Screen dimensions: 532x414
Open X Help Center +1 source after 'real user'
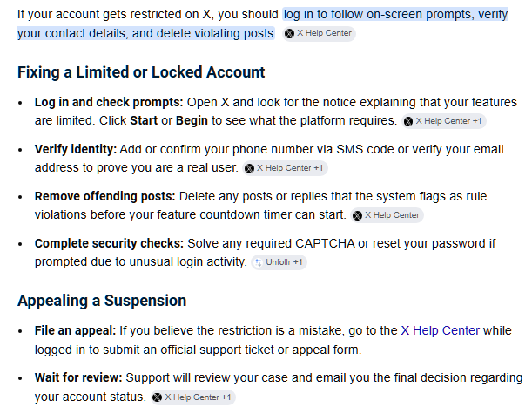285,168
